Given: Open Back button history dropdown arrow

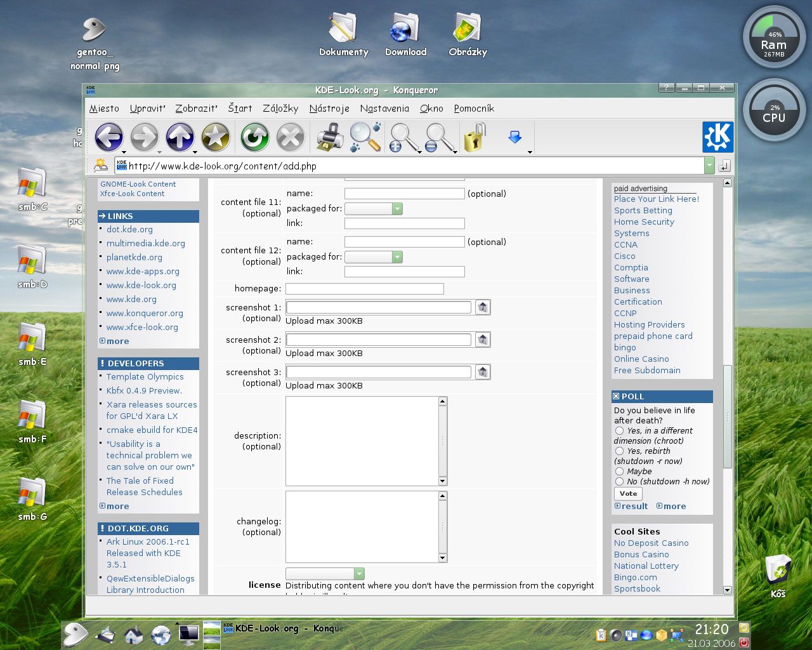Looking at the screenshot, I should coord(124,152).
